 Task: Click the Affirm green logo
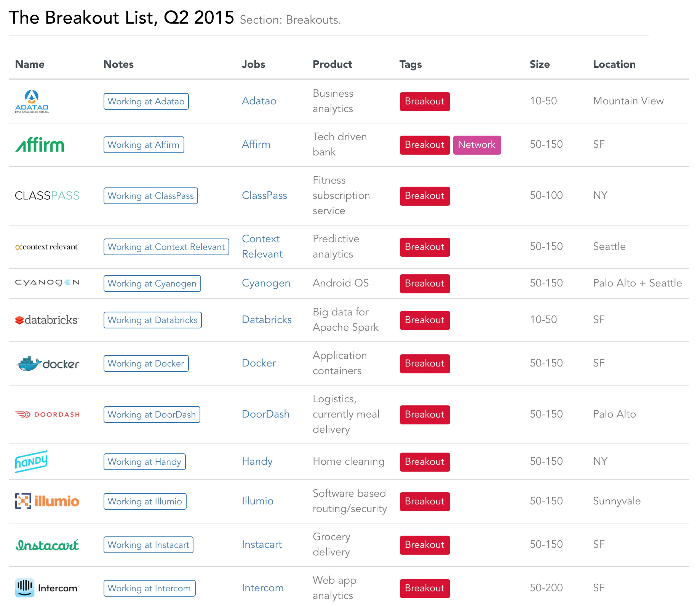tap(40, 145)
